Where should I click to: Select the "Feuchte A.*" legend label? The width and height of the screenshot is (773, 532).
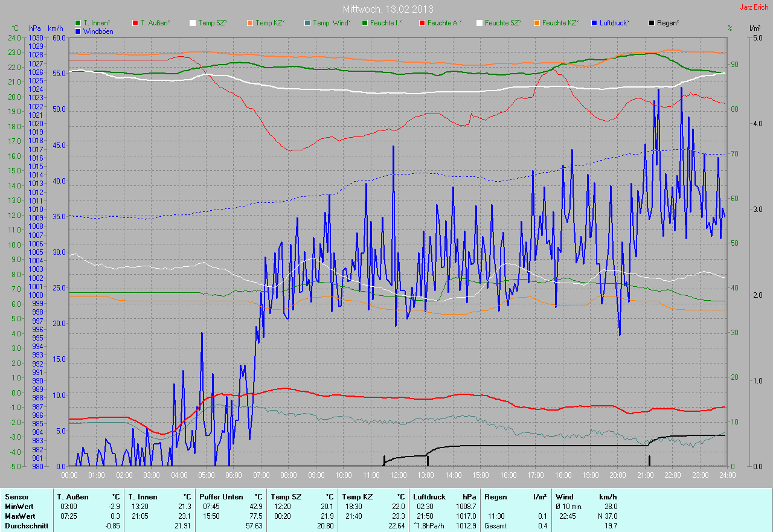click(444, 23)
